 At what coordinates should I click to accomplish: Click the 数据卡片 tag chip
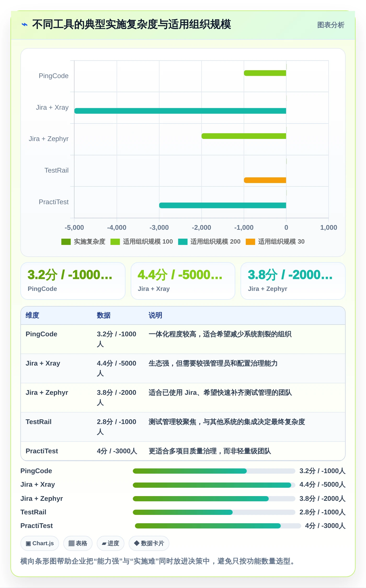click(x=149, y=543)
